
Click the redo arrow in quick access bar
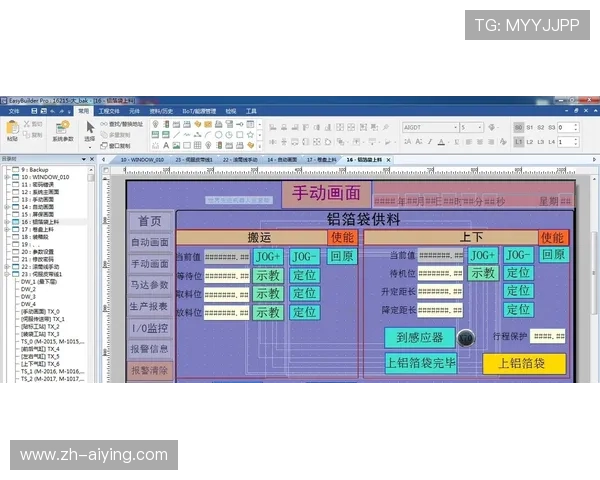(61, 111)
